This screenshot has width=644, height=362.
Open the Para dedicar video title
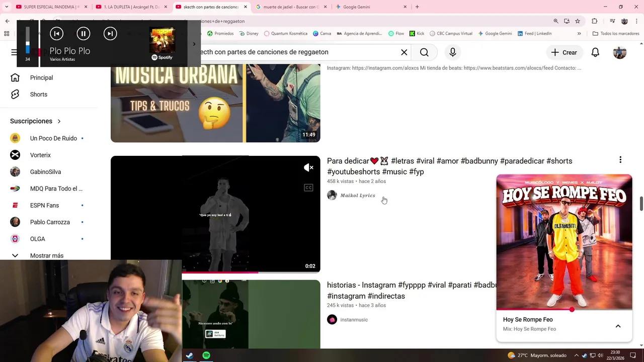tap(449, 166)
